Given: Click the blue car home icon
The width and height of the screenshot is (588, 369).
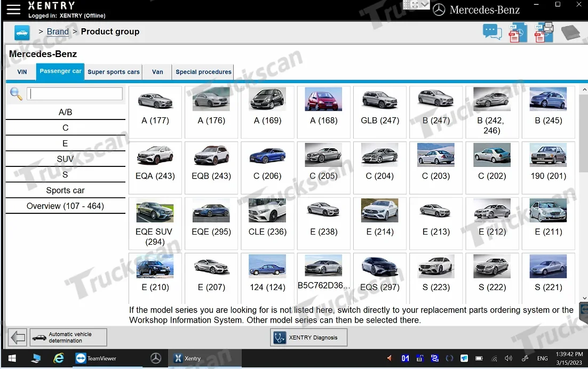Looking at the screenshot, I should (x=22, y=33).
